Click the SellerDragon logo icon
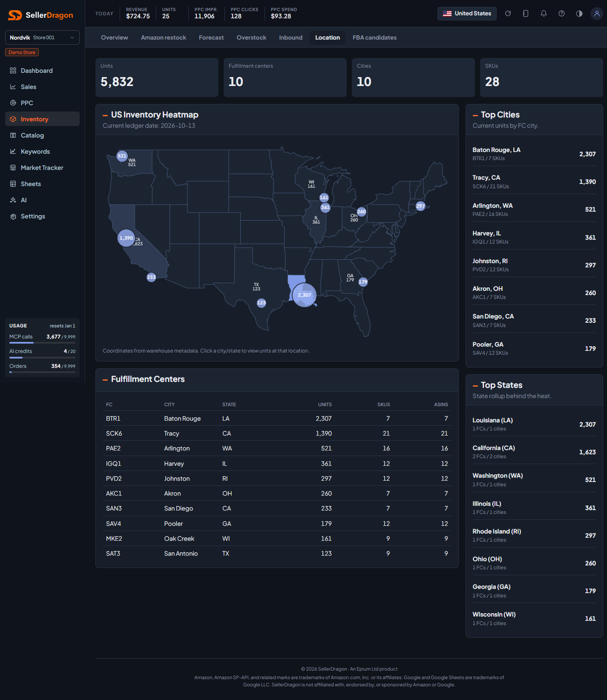The width and height of the screenshot is (607, 700). coord(15,15)
